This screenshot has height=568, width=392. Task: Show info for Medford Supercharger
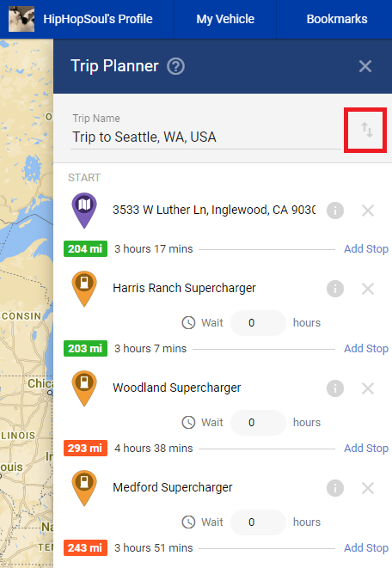[335, 488]
